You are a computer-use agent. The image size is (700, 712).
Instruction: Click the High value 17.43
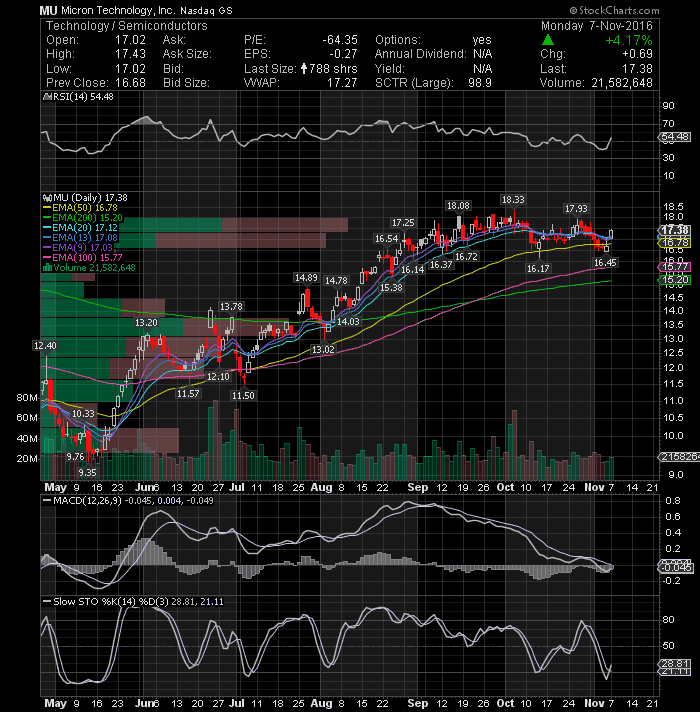click(130, 54)
